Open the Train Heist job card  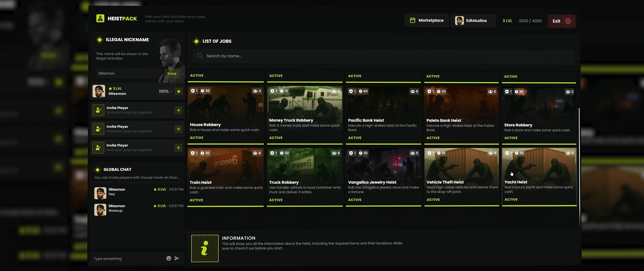225,176
